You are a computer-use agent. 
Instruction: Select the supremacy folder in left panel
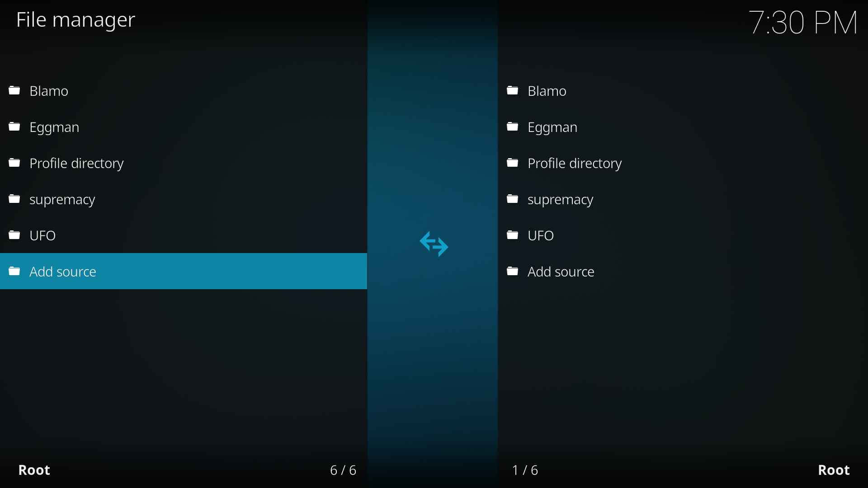(62, 198)
